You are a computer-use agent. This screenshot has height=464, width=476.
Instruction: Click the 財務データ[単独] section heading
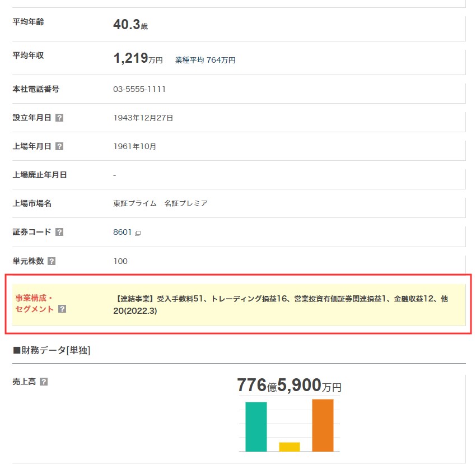pyautogui.click(x=51, y=351)
